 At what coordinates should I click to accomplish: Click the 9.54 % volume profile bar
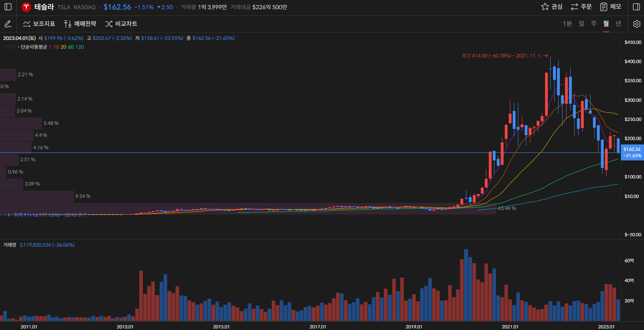pyautogui.click(x=37, y=196)
